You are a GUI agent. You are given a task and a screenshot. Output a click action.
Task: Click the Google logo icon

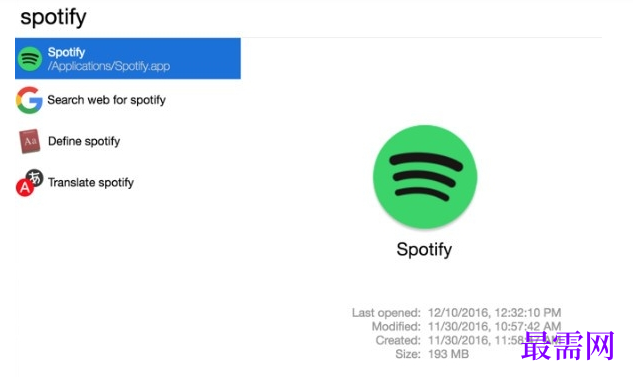tap(29, 100)
